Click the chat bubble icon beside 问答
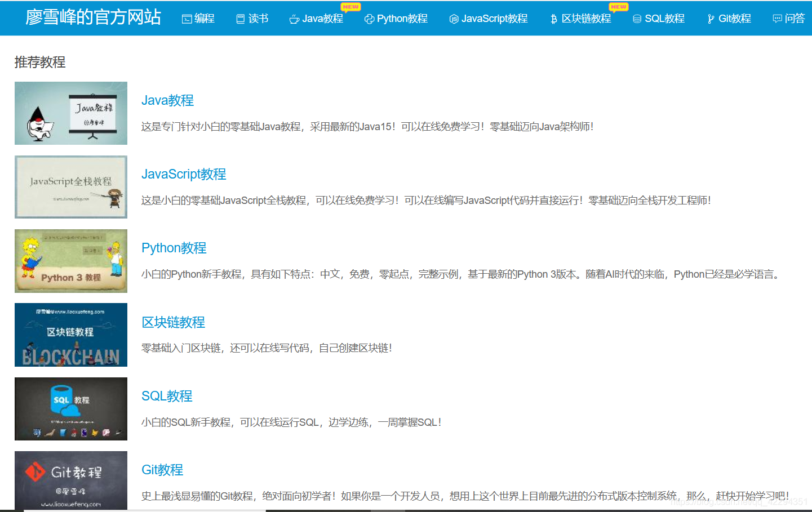 click(x=777, y=19)
